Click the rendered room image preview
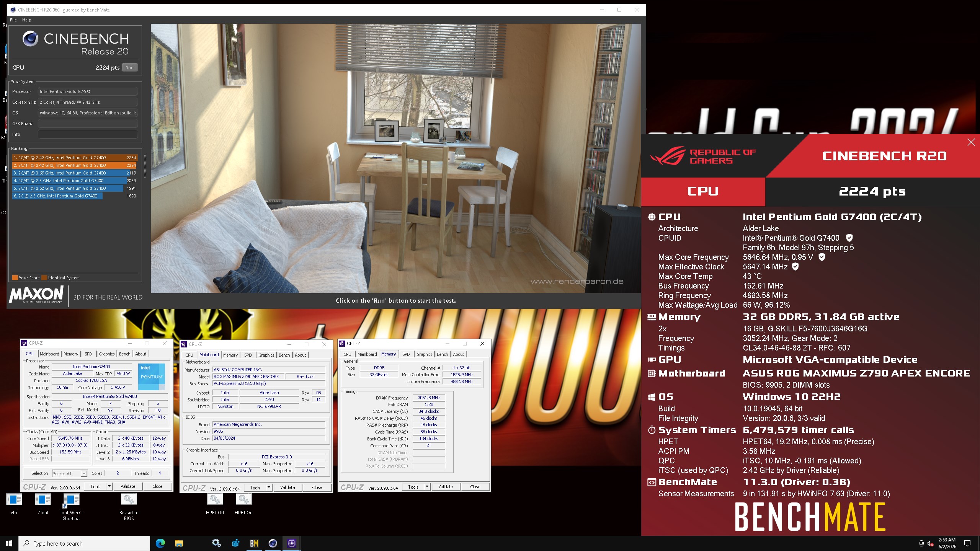Image resolution: width=980 pixels, height=551 pixels. tap(395, 158)
